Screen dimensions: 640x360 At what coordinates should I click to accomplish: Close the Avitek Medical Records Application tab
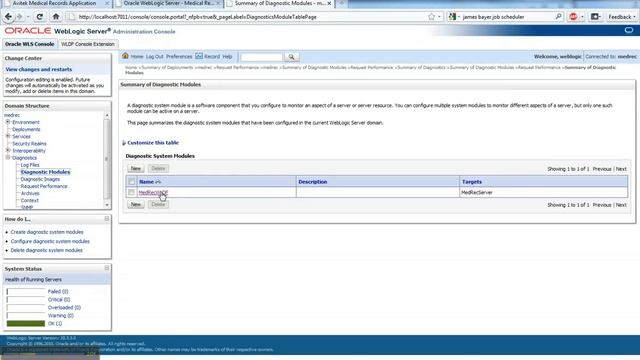click(107, 3)
